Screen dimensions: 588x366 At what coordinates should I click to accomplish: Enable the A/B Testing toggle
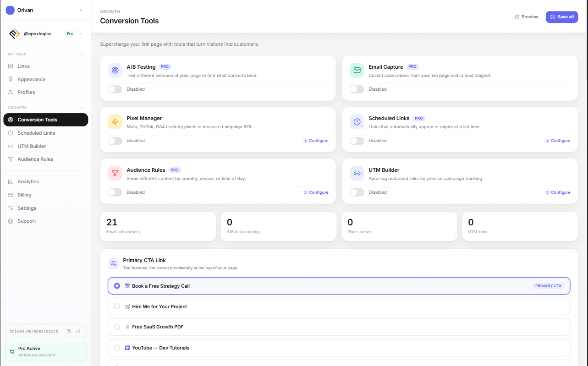(115, 89)
